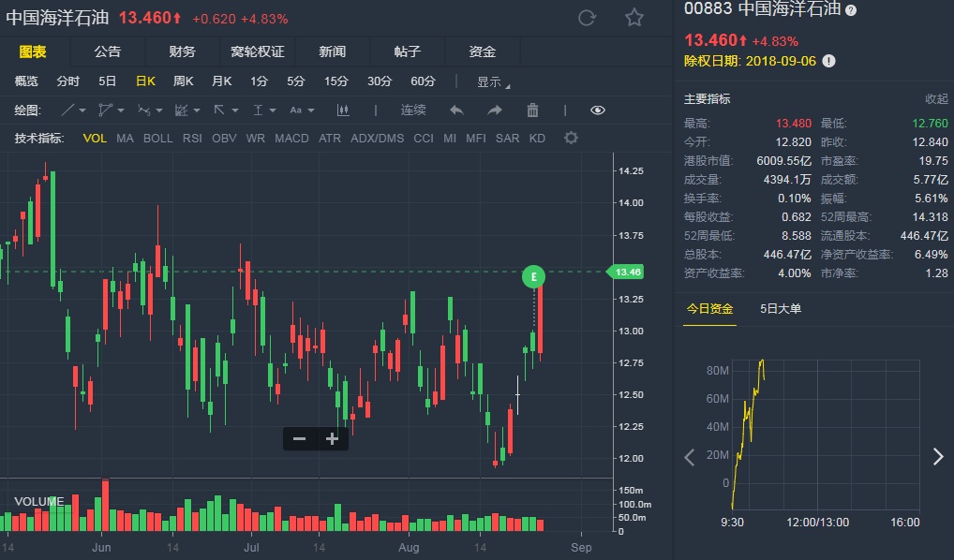Open the 显示 display dropdown
The height and width of the screenshot is (560, 954).
pyautogui.click(x=493, y=82)
